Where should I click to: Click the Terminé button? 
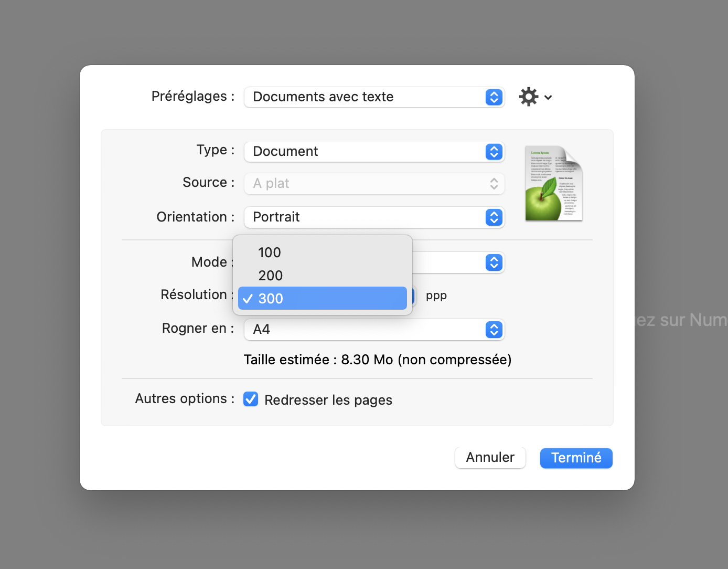click(x=576, y=458)
